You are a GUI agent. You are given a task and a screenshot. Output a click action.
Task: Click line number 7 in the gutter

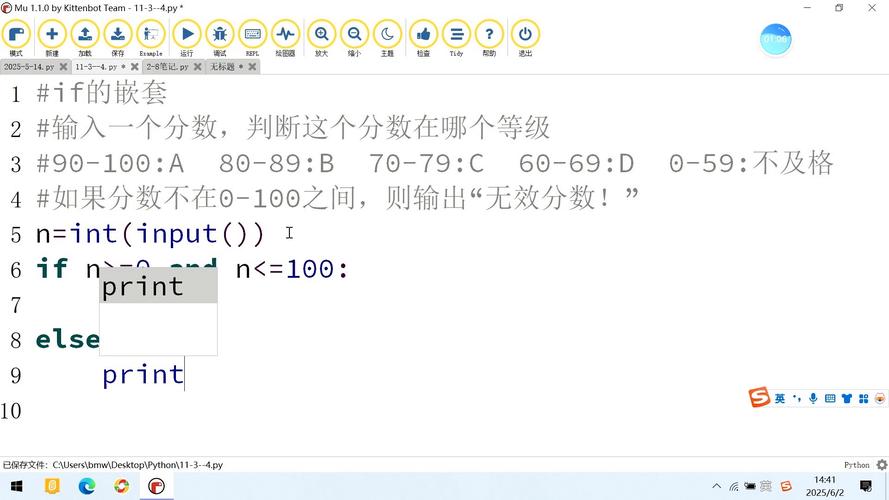[x=16, y=305]
